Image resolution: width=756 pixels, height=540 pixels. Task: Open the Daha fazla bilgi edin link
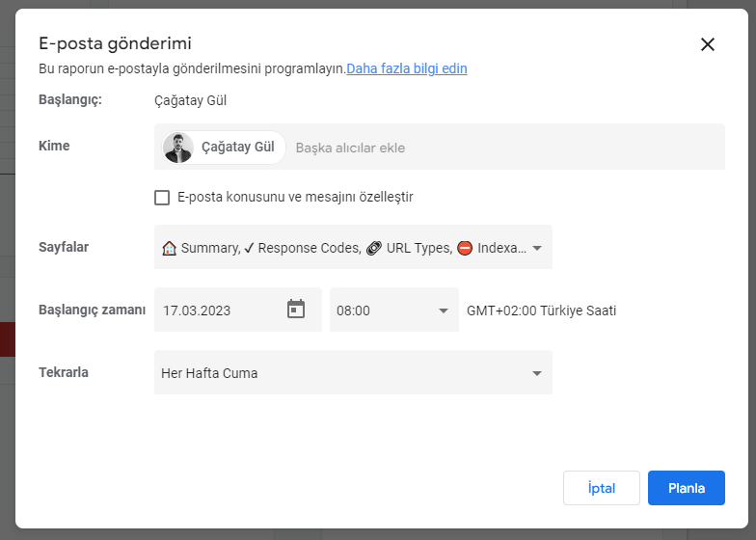[407, 68]
